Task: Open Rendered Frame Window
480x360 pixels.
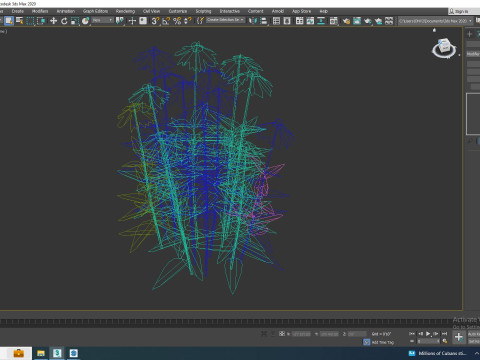Action: [x=357, y=21]
